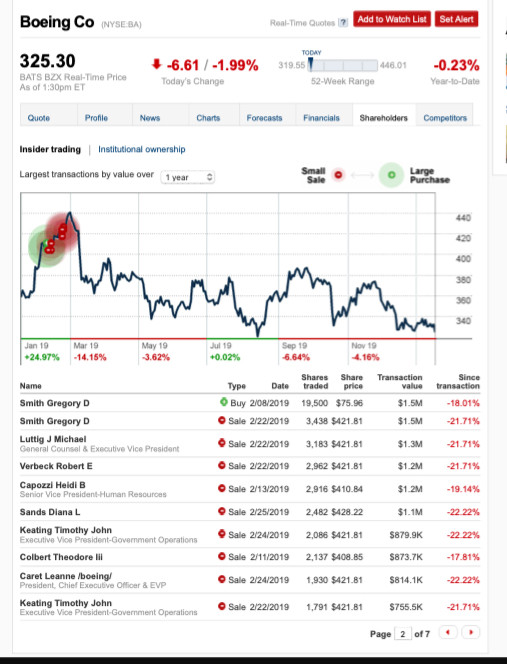Click the Sale icon in Sands Diana L row

pos(222,511)
